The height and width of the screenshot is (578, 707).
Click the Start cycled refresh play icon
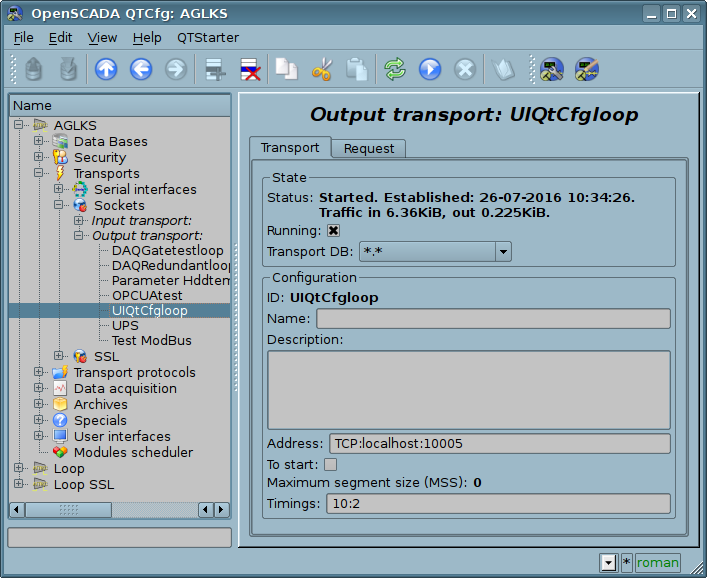(430, 69)
